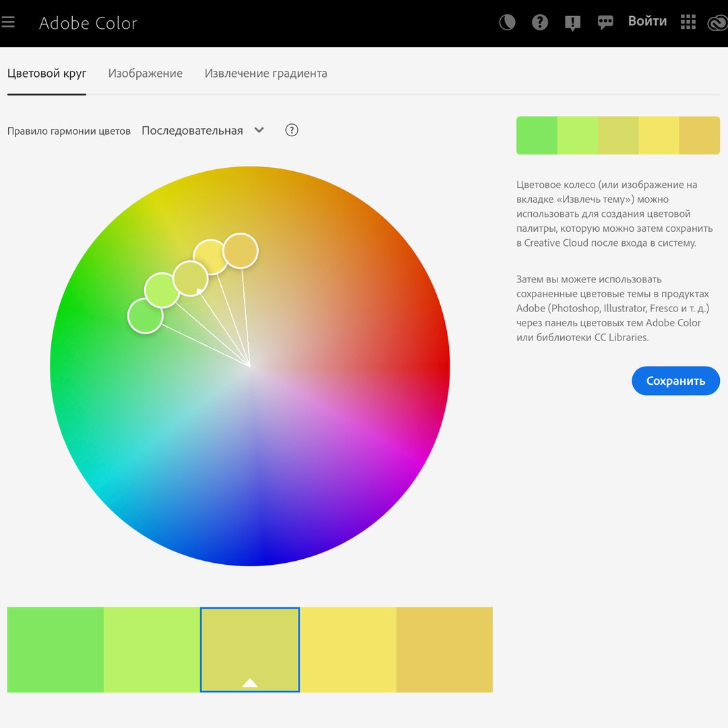Select the lime green bottom swatch
Viewport: 728px width, 728px height.
[152, 650]
